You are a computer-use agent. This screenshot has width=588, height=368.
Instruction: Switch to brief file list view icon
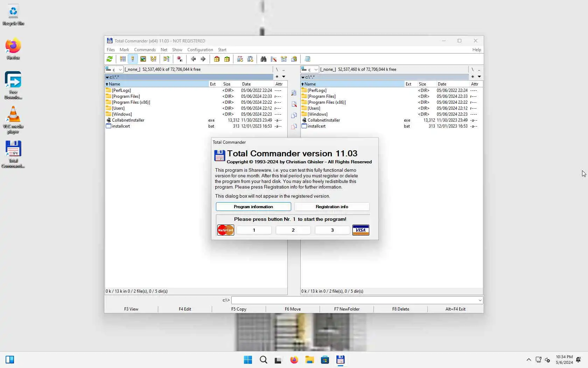click(x=123, y=59)
